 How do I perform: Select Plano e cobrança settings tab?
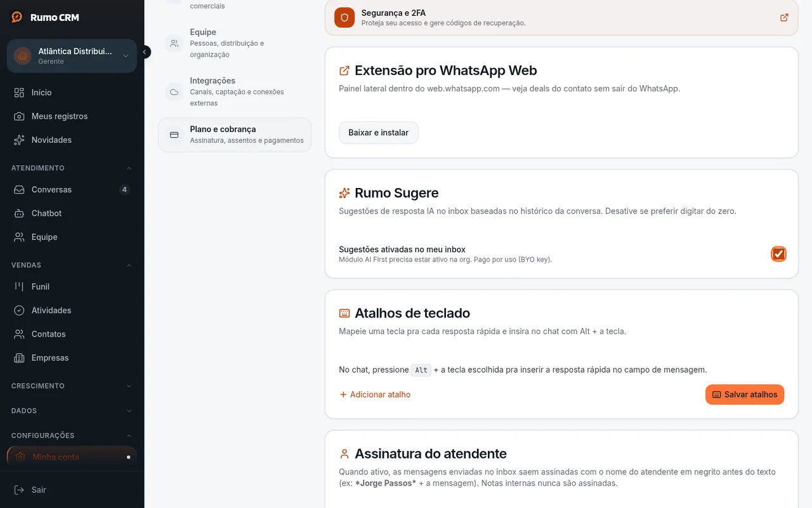point(234,135)
